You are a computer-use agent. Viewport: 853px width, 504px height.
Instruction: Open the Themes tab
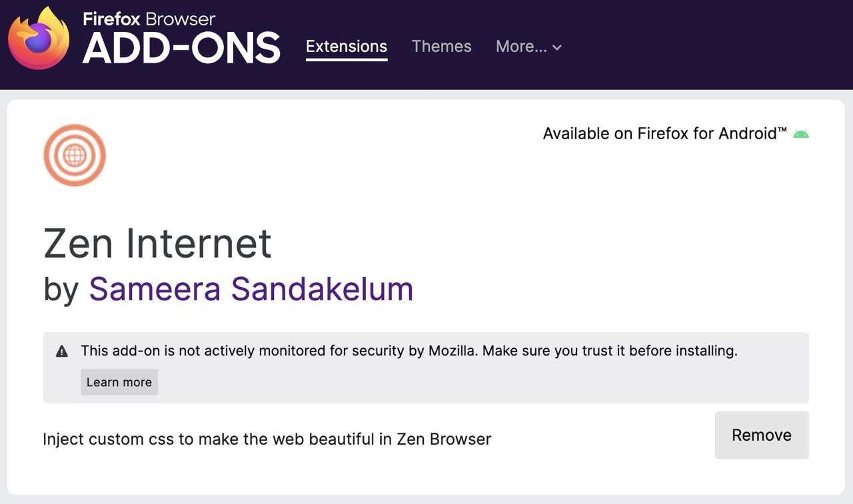441,47
